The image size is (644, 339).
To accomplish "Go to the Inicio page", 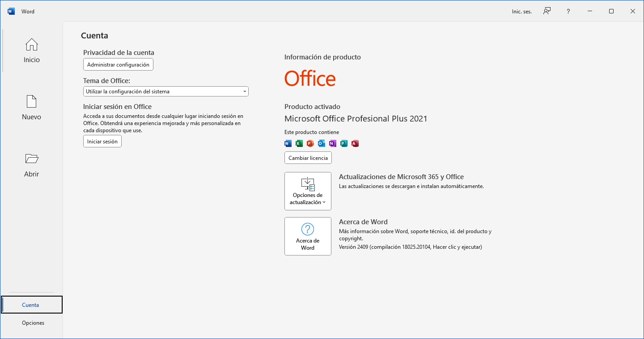I will (x=32, y=50).
